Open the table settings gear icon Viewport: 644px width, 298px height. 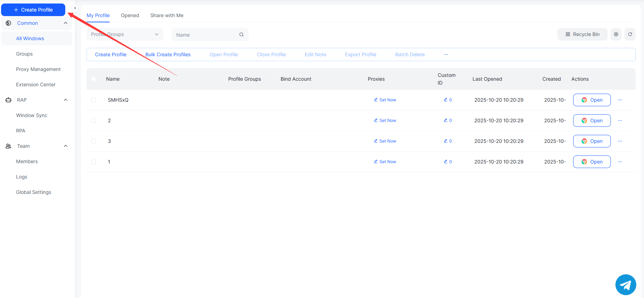pyautogui.click(x=616, y=34)
